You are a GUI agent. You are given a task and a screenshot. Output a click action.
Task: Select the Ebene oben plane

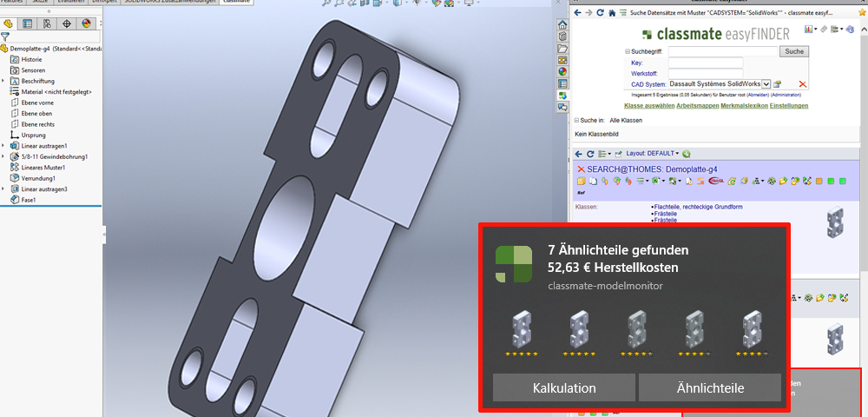31,114
